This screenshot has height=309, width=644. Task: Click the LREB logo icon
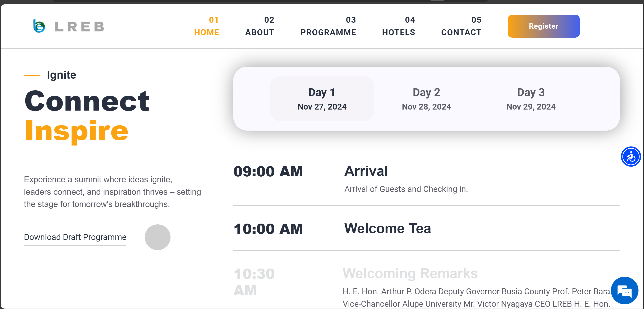[x=39, y=26]
